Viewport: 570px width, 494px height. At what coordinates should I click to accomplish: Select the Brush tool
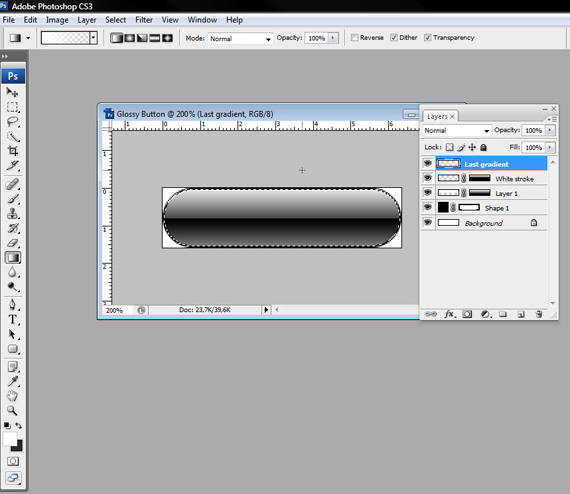click(x=12, y=199)
